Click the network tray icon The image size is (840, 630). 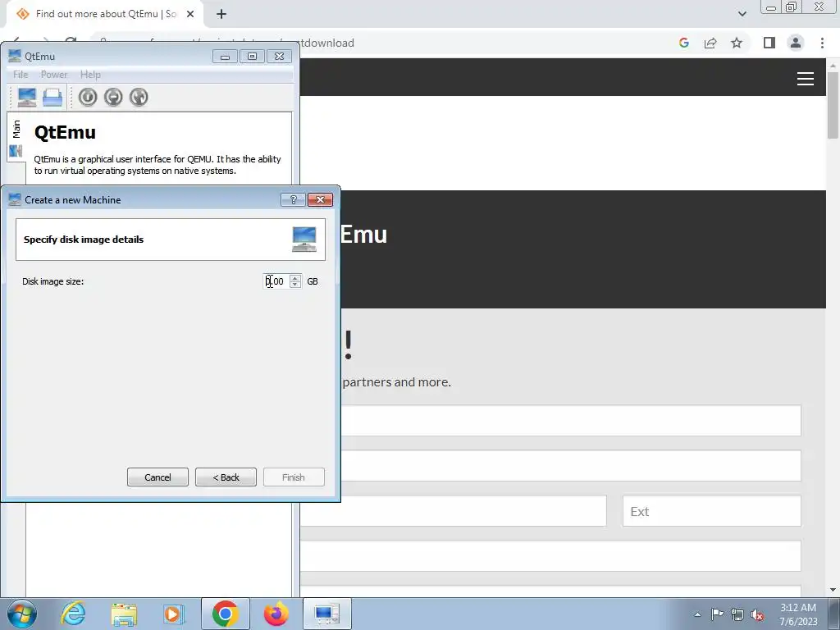tap(737, 614)
